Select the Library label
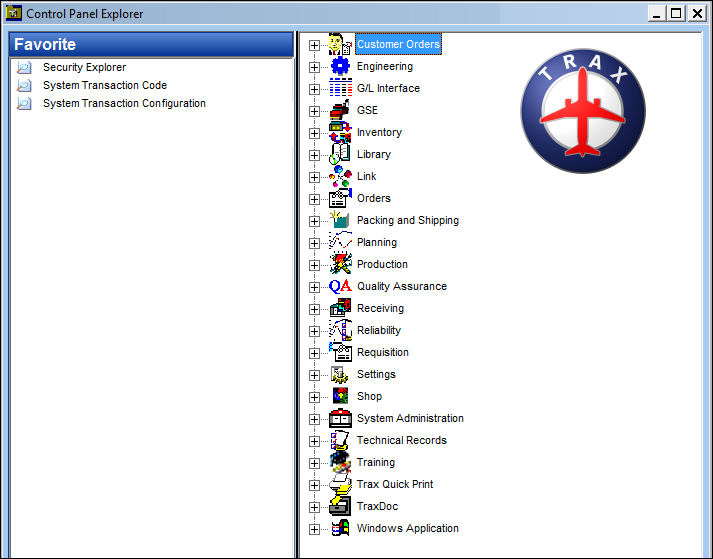Image resolution: width=713 pixels, height=559 pixels. point(374,154)
